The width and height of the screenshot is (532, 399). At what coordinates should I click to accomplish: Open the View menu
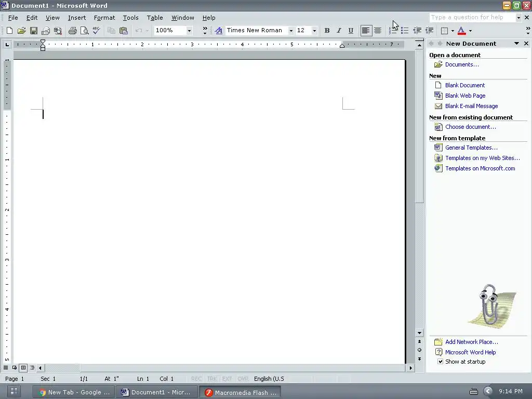[x=52, y=18]
